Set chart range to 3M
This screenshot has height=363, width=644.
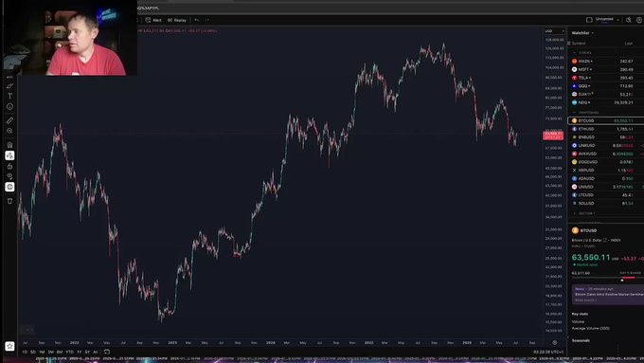tap(50, 352)
